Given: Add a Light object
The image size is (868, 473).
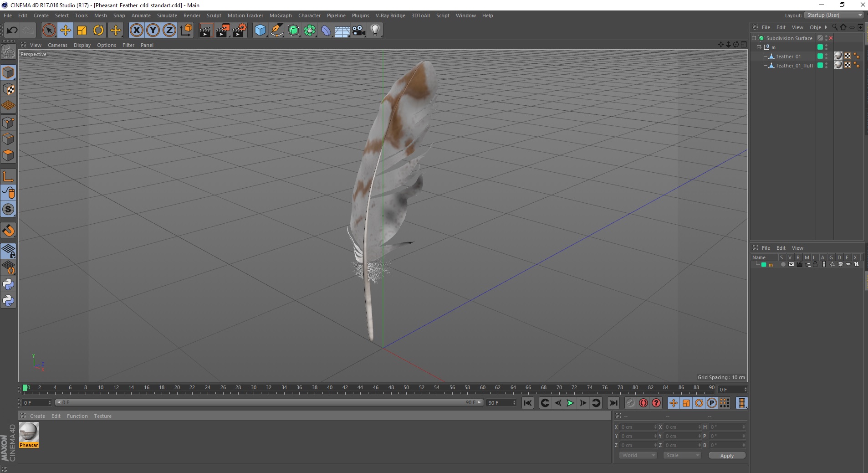Looking at the screenshot, I should pos(375,31).
